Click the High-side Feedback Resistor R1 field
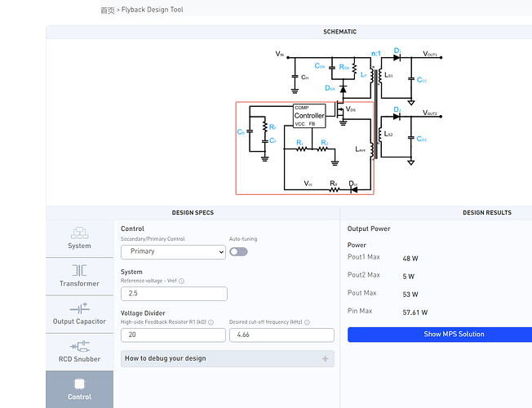Screen dimensions: 532x408 [x=172, y=335]
